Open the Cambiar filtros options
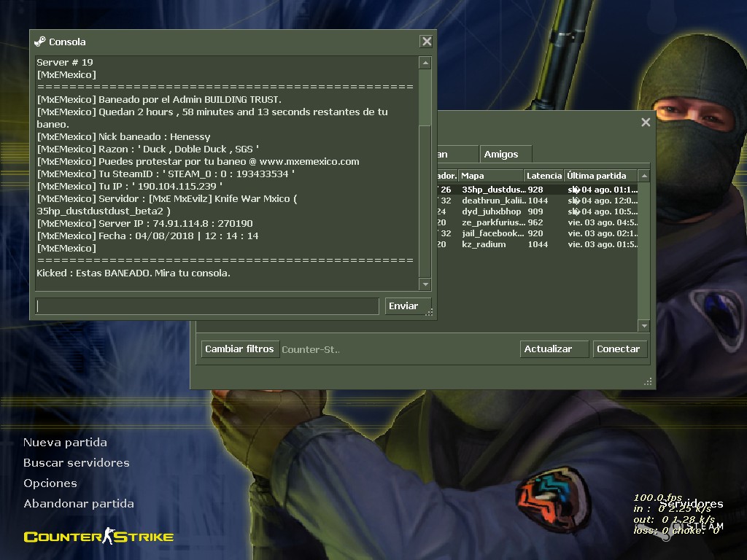Image resolution: width=747 pixels, height=560 pixels. (x=239, y=349)
